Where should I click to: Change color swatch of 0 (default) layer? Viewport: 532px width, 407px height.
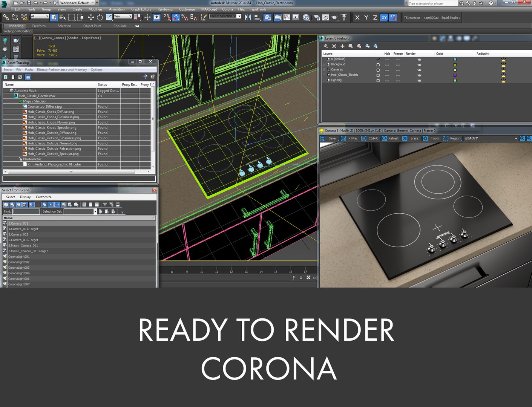(x=455, y=59)
